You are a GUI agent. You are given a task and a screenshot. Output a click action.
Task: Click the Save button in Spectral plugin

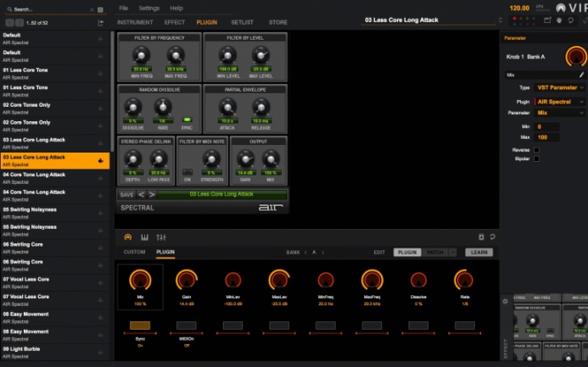126,194
